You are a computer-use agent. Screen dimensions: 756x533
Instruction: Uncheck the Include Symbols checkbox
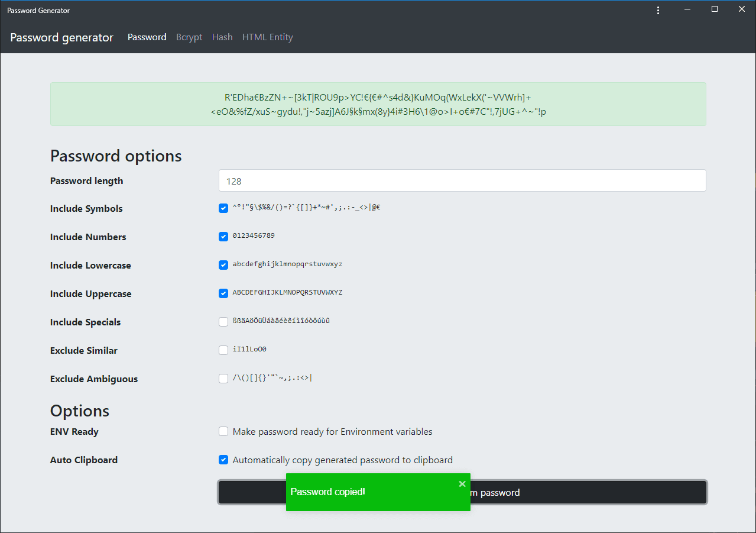pos(223,208)
